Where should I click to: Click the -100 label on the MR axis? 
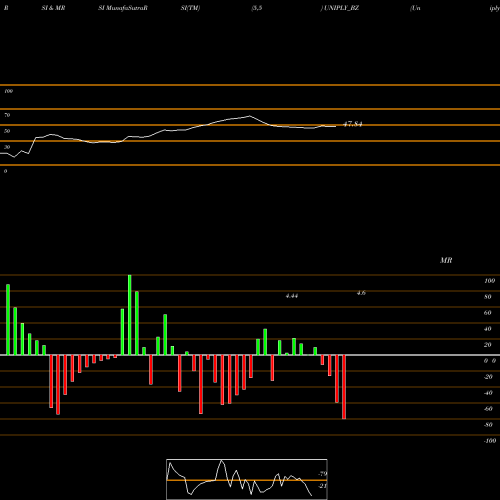click(x=490, y=441)
